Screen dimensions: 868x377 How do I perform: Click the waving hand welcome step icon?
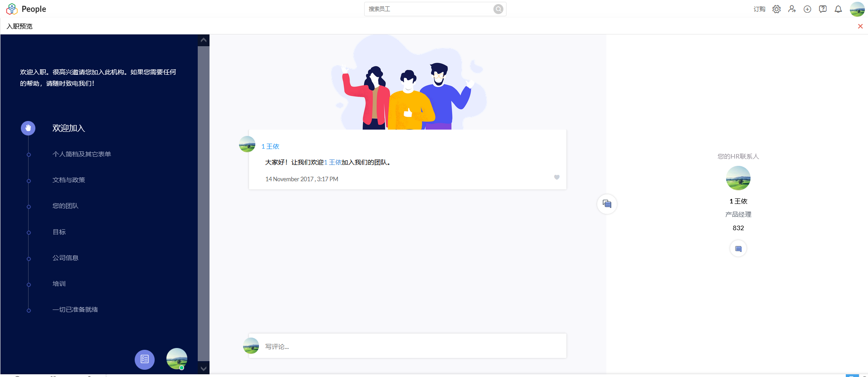click(28, 128)
